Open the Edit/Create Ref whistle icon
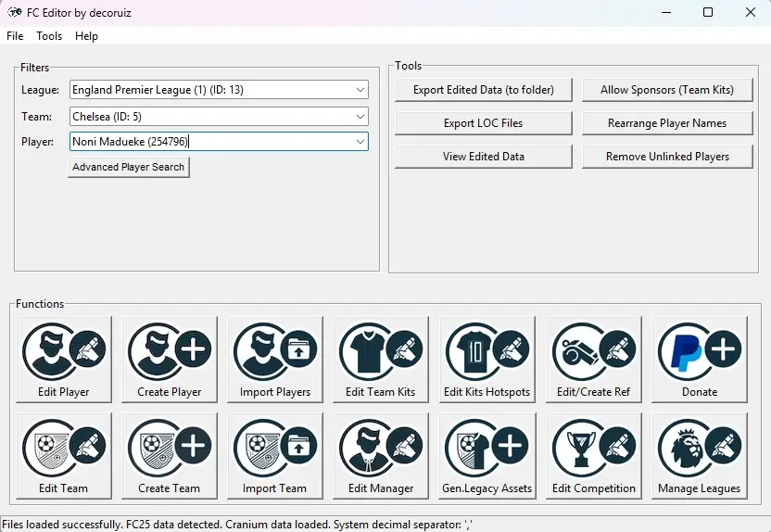771x532 pixels. (x=593, y=360)
